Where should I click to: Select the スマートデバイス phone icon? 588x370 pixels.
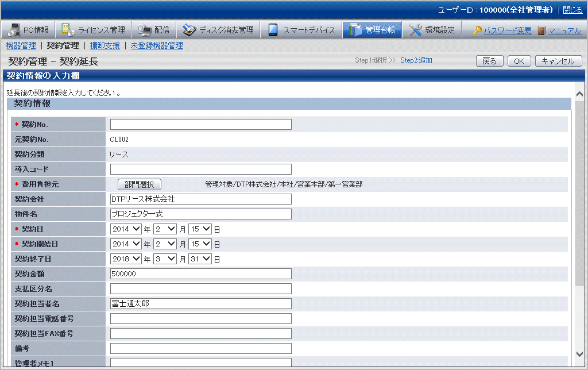[273, 30]
